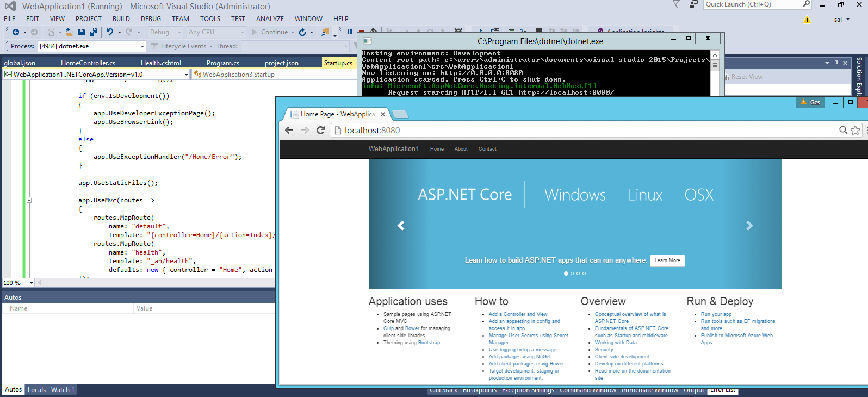Click the console scrollbar up arrow

pos(715,55)
